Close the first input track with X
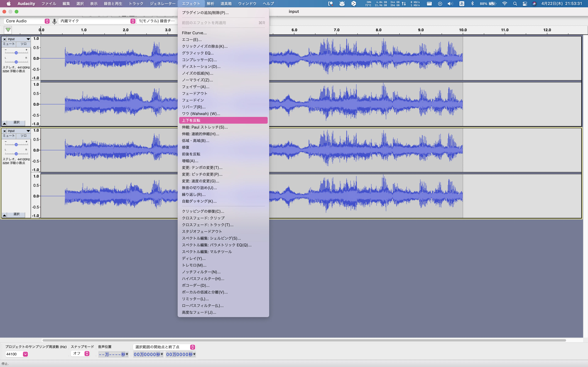 click(x=4, y=39)
